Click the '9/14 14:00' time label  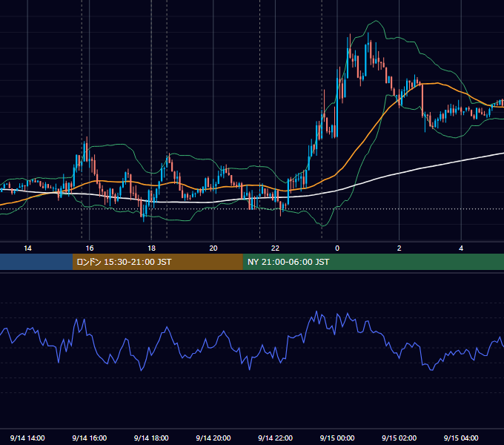tap(27, 438)
